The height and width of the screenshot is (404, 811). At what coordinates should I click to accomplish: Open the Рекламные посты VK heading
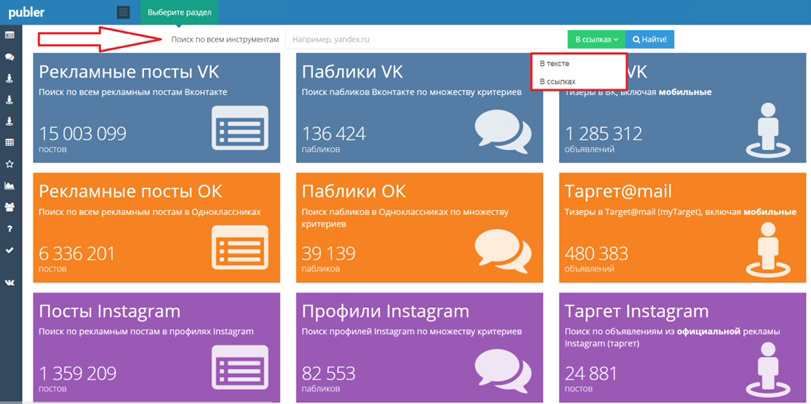pyautogui.click(x=129, y=72)
